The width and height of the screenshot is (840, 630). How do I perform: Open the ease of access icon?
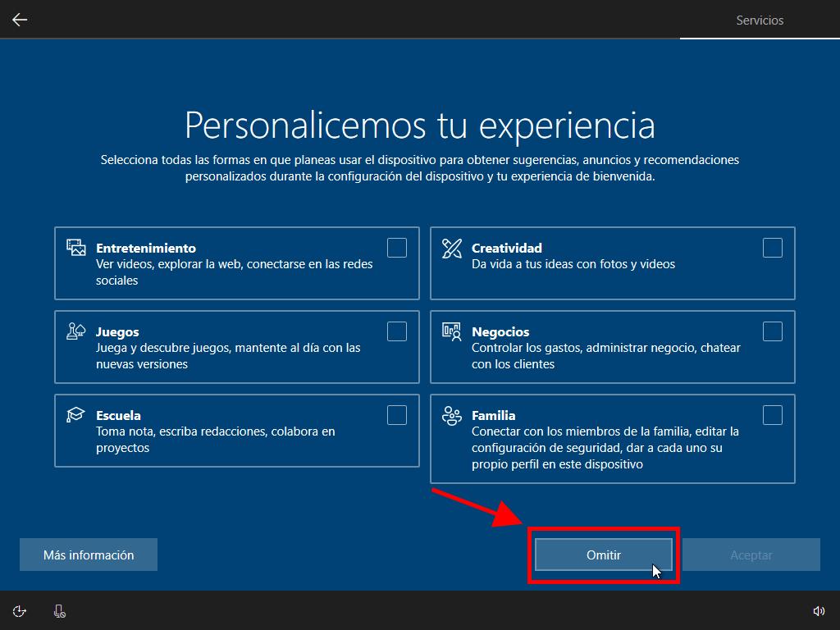(x=21, y=610)
